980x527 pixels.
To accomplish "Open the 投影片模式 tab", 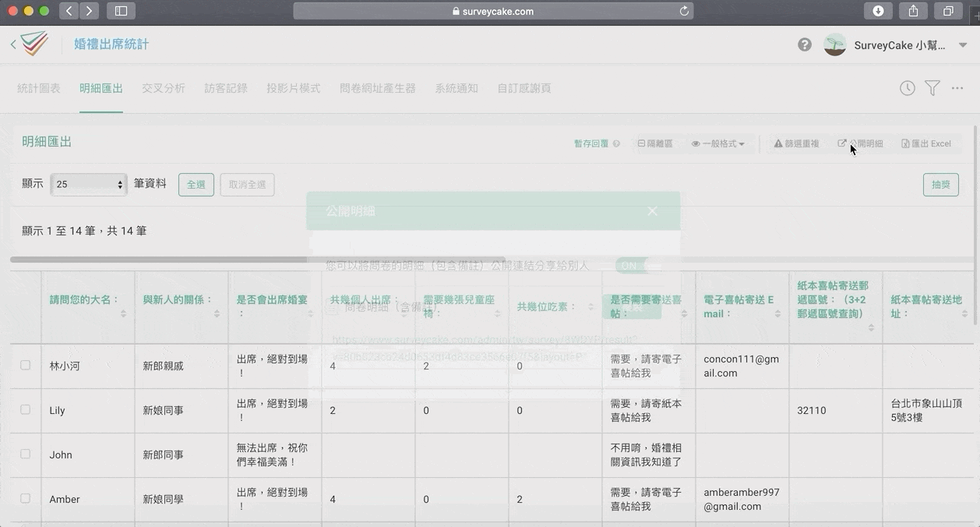I will [x=294, y=88].
